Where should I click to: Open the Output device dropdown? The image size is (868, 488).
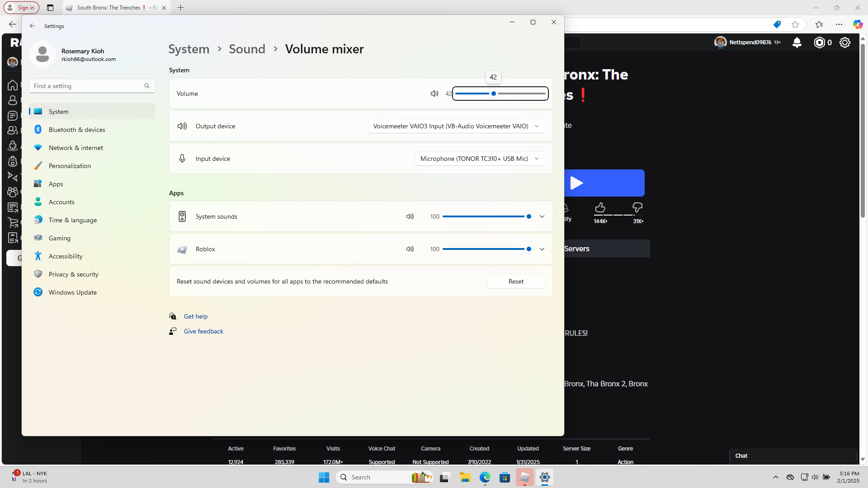click(456, 126)
